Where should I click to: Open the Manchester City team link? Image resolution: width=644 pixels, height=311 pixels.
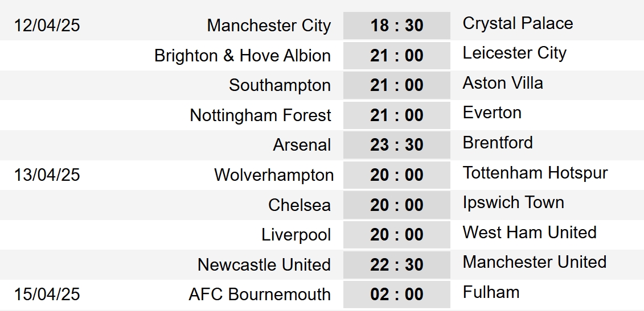269,26
